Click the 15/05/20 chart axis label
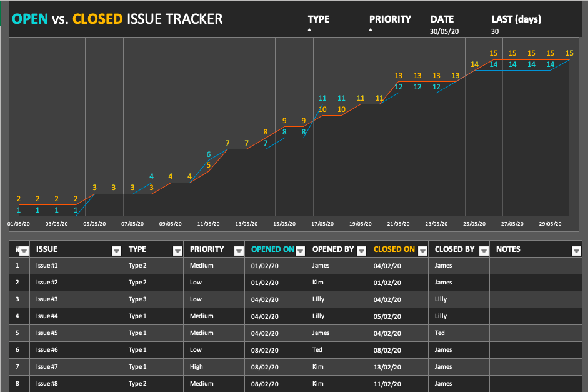 (284, 223)
